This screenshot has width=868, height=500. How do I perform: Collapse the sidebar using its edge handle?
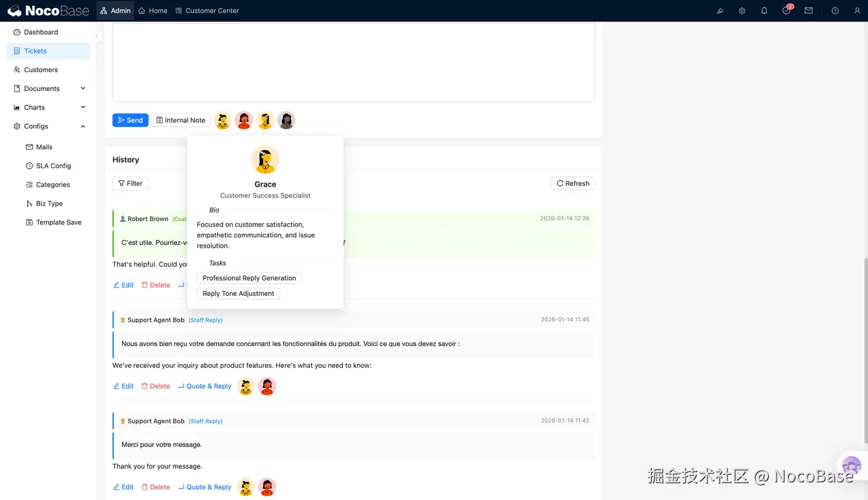[x=96, y=36]
